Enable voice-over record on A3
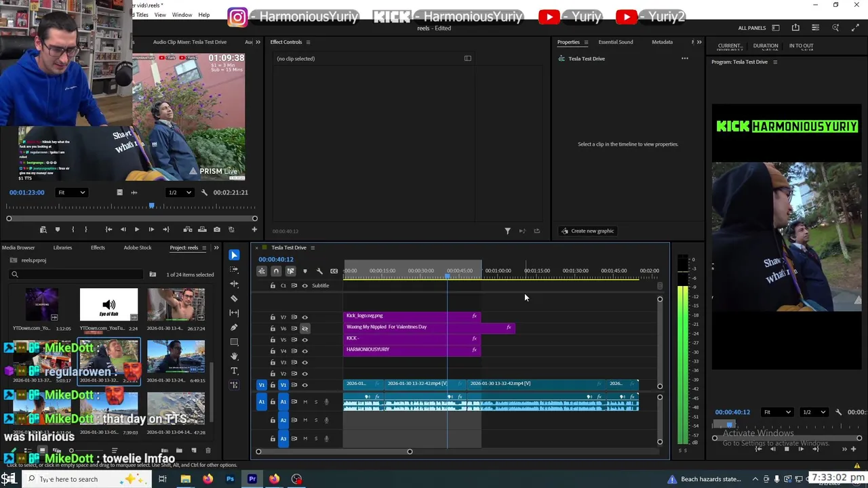The height and width of the screenshot is (488, 868). 326,439
